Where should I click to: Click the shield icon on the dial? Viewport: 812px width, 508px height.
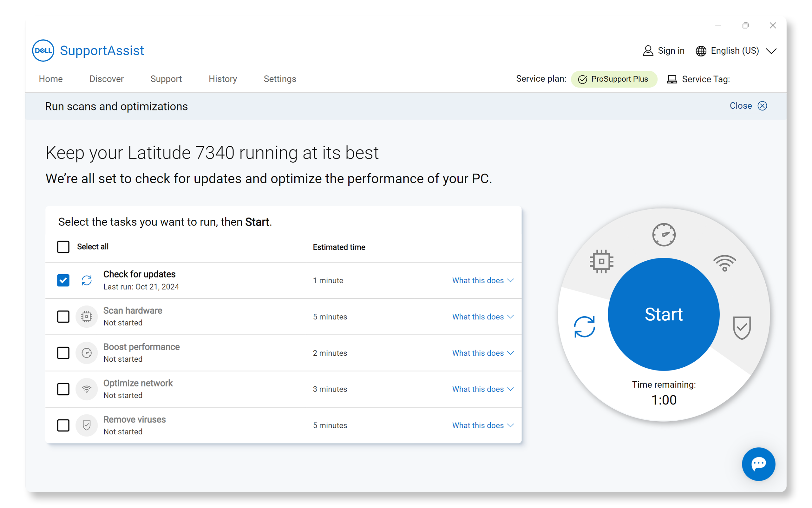point(742,328)
